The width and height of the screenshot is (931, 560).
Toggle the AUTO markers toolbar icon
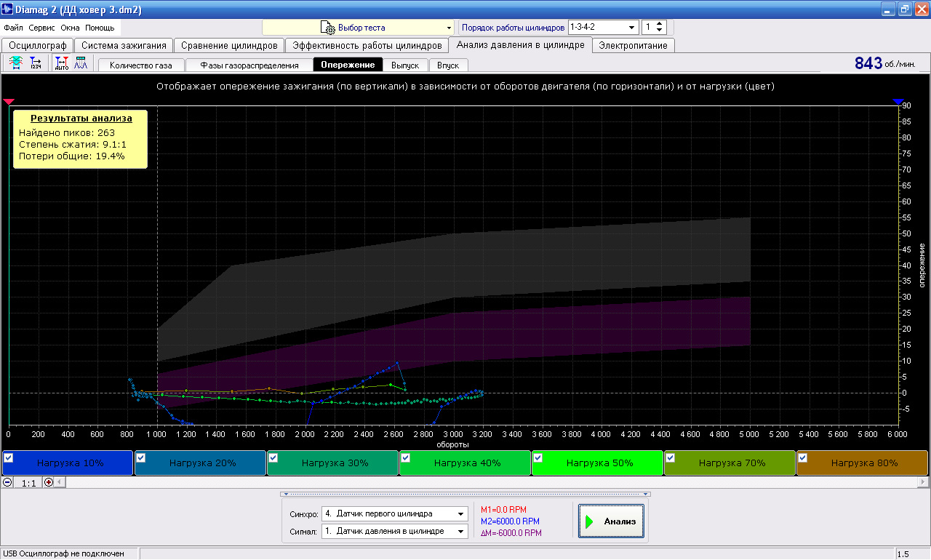[62, 63]
